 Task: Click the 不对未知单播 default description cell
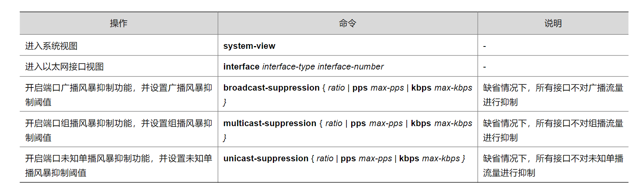553,166
